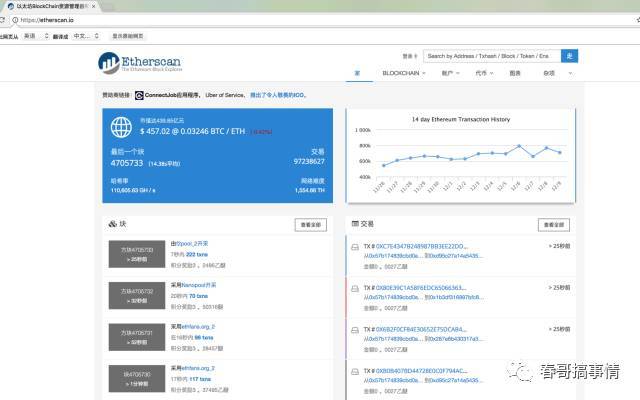
Task: Open the charts menu item
Action: [515, 73]
